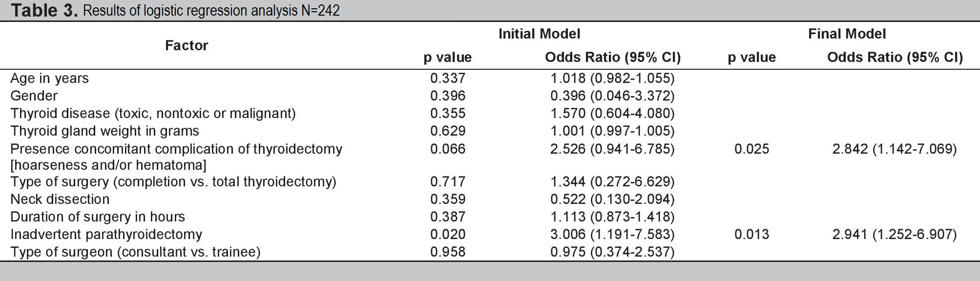
Task: Click odds ratio 1.018 (0.982-1.055)
Action: (x=612, y=78)
